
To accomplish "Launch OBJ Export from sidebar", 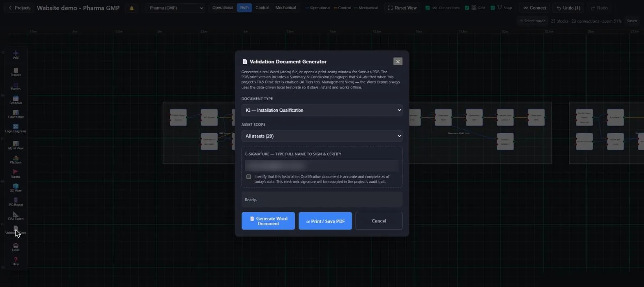I will point(16,216).
